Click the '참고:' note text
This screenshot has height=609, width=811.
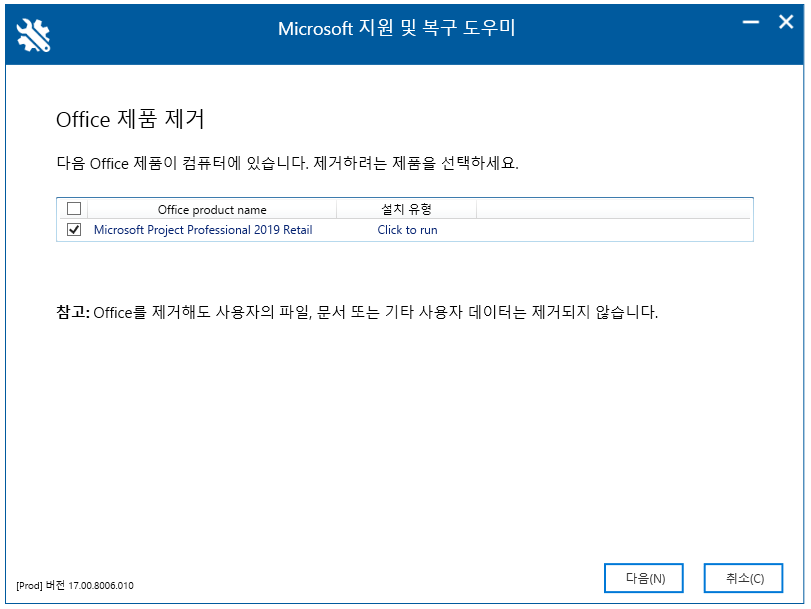tap(73, 312)
